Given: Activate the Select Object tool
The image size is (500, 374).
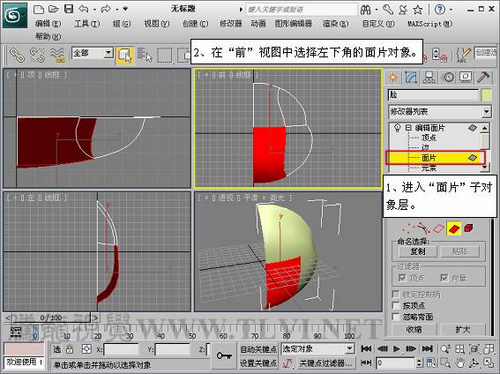Looking at the screenshot, I should click(125, 55).
